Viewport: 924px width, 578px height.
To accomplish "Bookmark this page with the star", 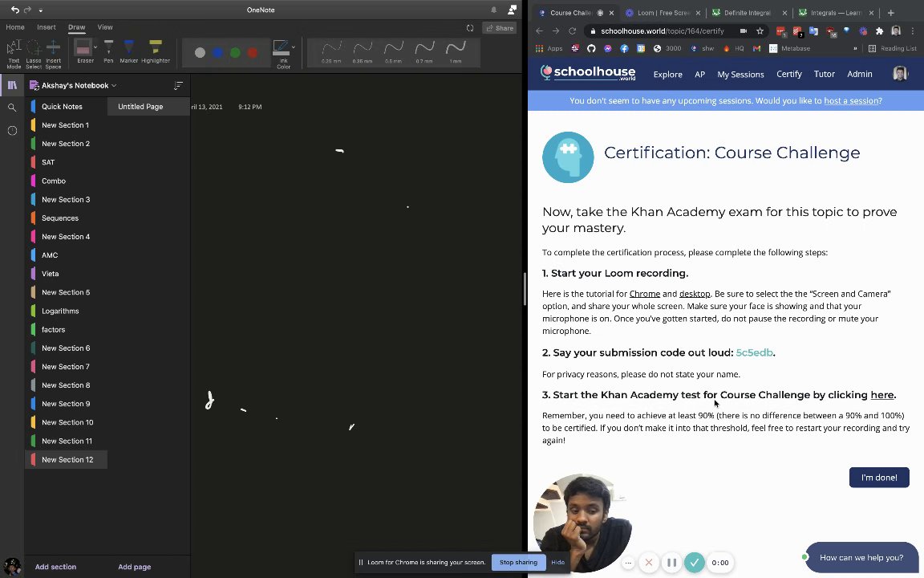I will [760, 31].
